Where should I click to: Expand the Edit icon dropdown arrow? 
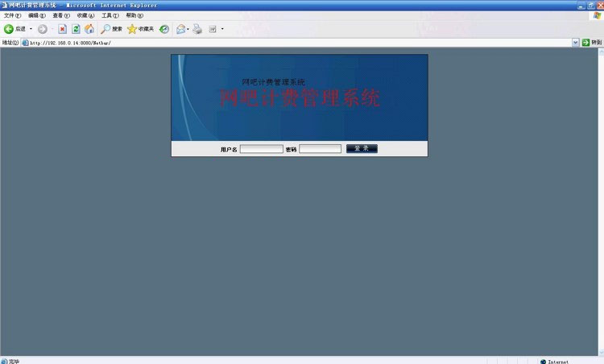(x=222, y=29)
